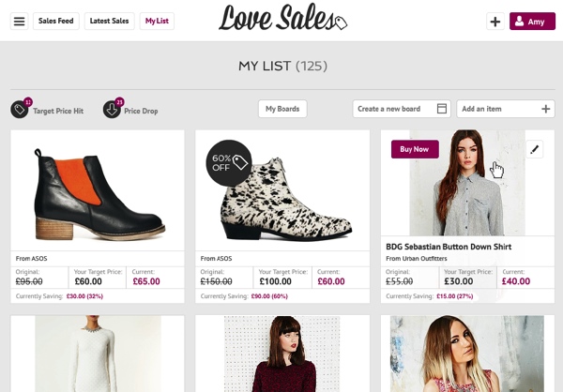
Task: Click the £30.00 target price on shirt
Action: 459,281
